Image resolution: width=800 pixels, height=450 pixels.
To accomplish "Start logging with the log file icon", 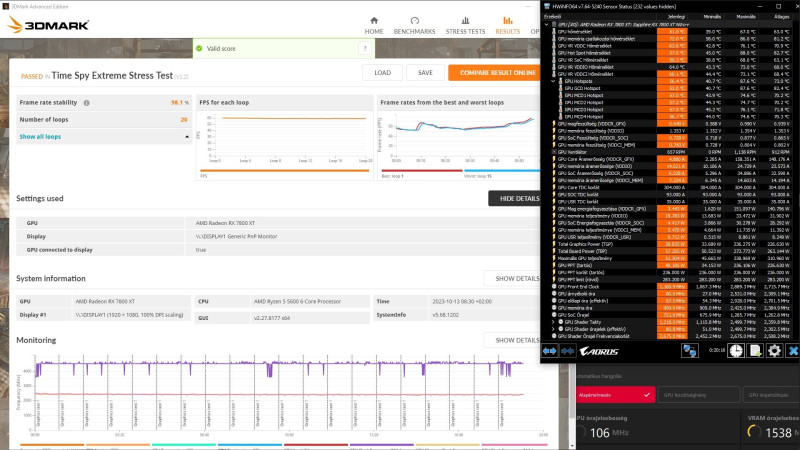I will [755, 351].
